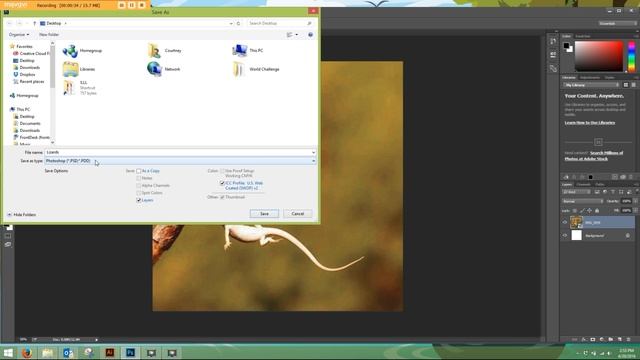Viewport: 640px width, 360px height.
Task: Click the Search Desktop field
Action: point(280,23)
